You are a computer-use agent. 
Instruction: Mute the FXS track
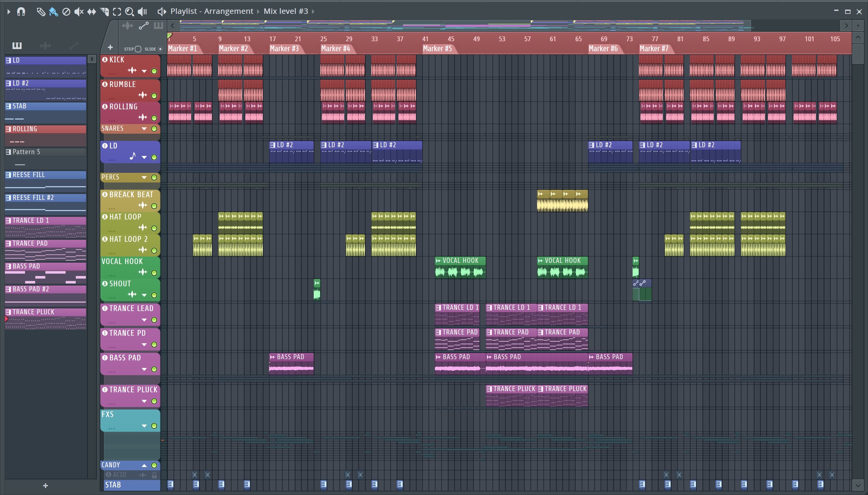pos(154,426)
